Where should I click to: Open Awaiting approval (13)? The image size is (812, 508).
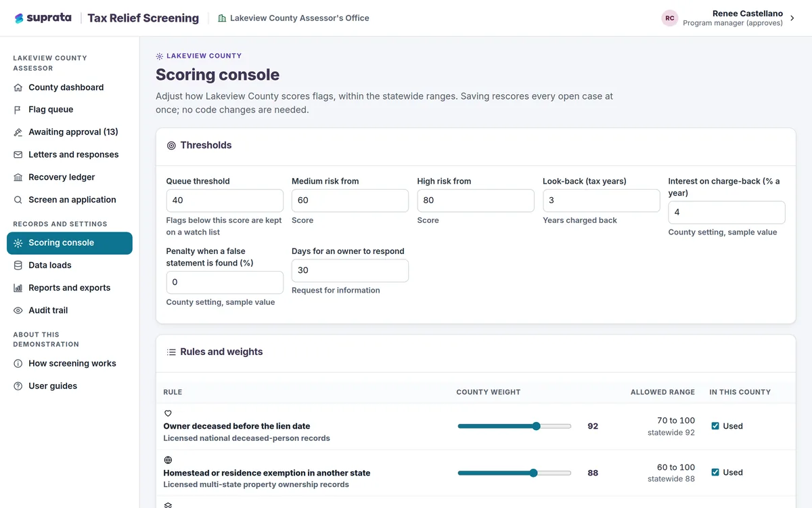click(x=70, y=132)
